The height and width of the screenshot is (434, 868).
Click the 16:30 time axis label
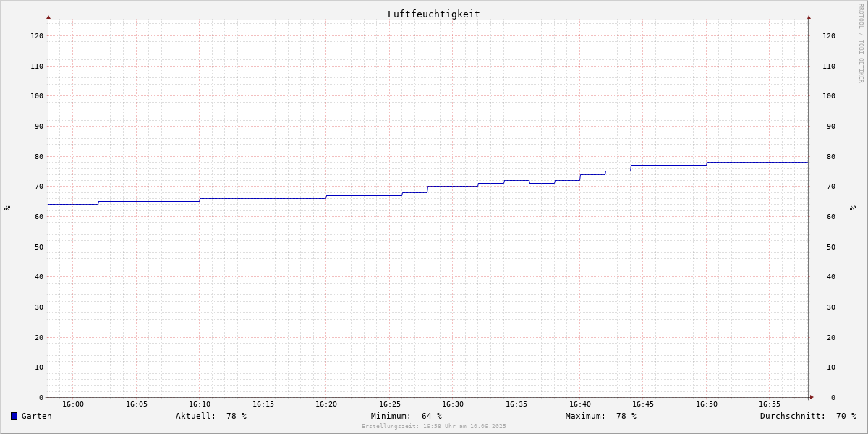(453, 404)
